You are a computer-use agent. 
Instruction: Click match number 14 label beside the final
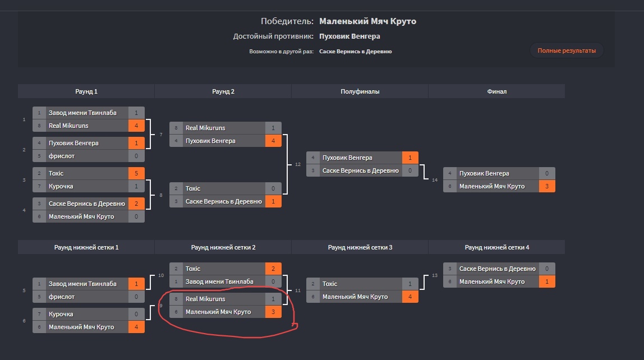(x=435, y=180)
